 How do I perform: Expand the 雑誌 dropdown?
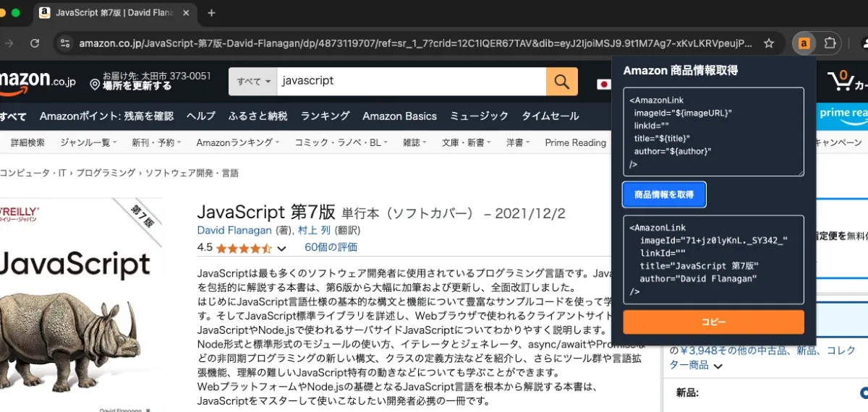point(414,142)
